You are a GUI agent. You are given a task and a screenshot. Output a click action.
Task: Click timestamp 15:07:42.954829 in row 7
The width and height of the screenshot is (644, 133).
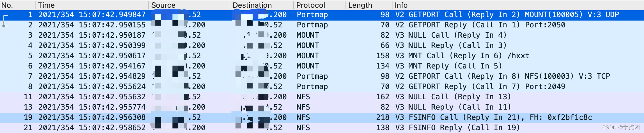click(112, 76)
